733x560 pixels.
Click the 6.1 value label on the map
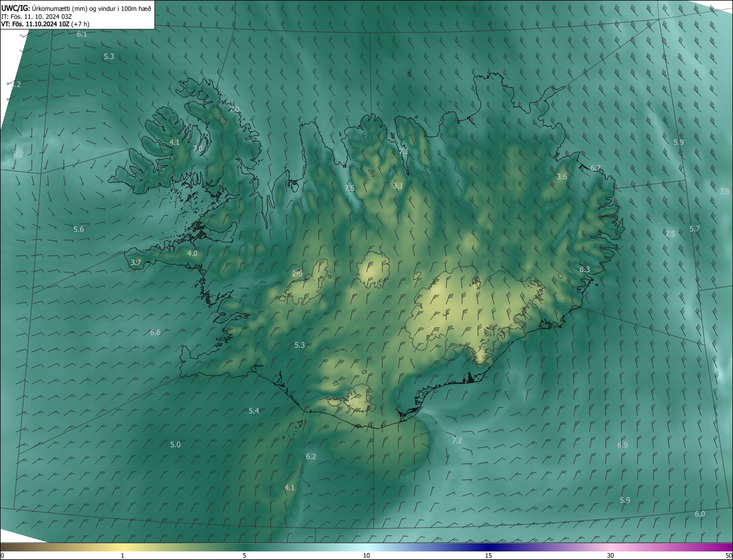pyautogui.click(x=82, y=34)
